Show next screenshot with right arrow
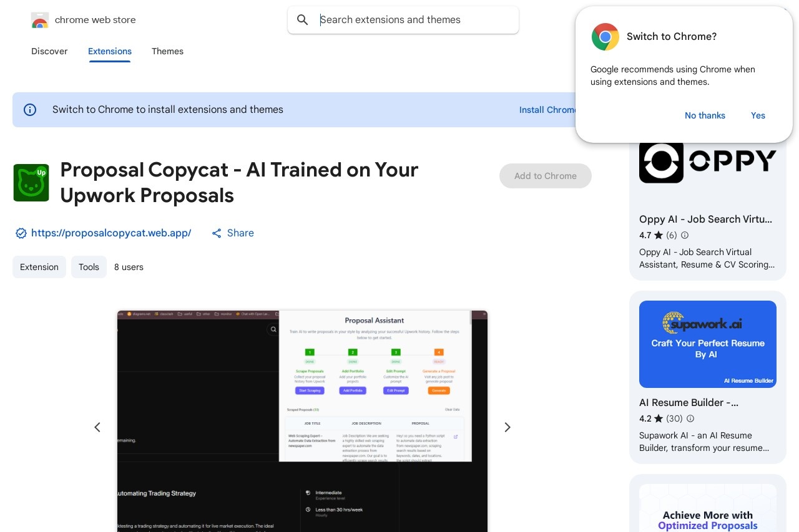 pyautogui.click(x=507, y=427)
